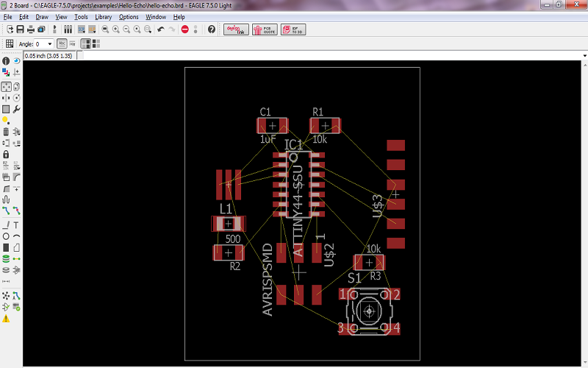Toggle normal text orientation Abc button
The width and height of the screenshot is (588, 368).
click(x=62, y=44)
